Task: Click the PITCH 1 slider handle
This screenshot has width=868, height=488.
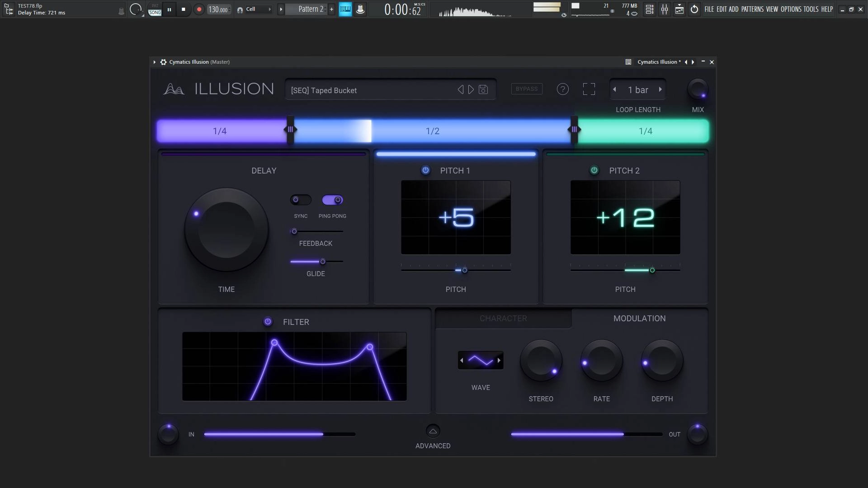Action: click(x=464, y=270)
